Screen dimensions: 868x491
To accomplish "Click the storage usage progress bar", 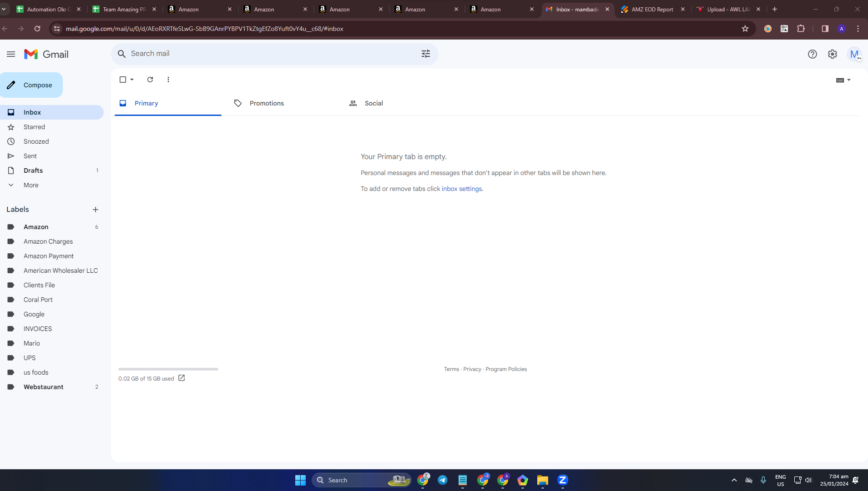I will pyautogui.click(x=168, y=369).
